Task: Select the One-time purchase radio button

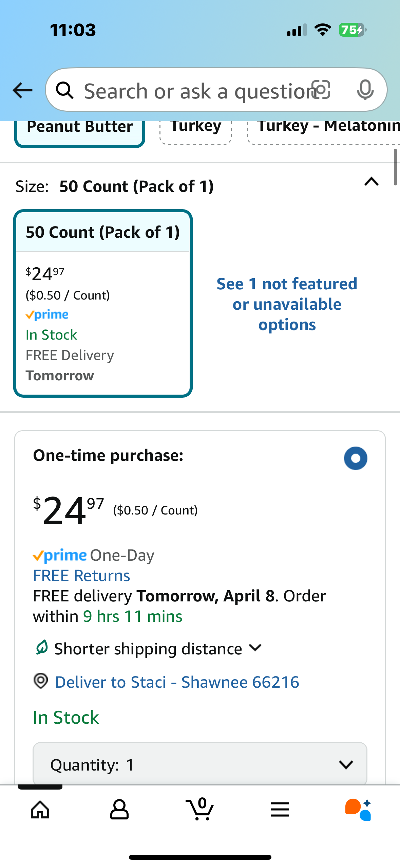Action: tap(356, 458)
